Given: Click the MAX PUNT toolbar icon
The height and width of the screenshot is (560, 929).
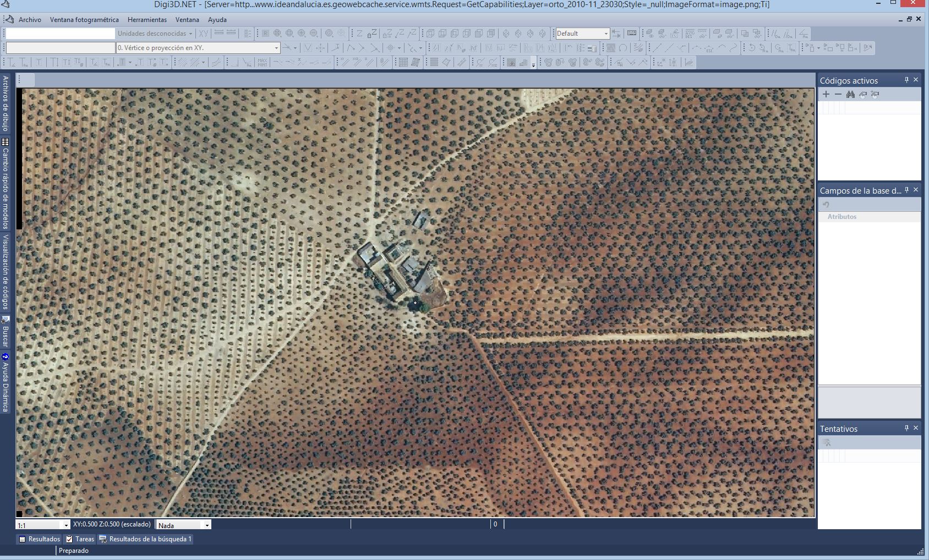Looking at the screenshot, I should click(x=263, y=63).
